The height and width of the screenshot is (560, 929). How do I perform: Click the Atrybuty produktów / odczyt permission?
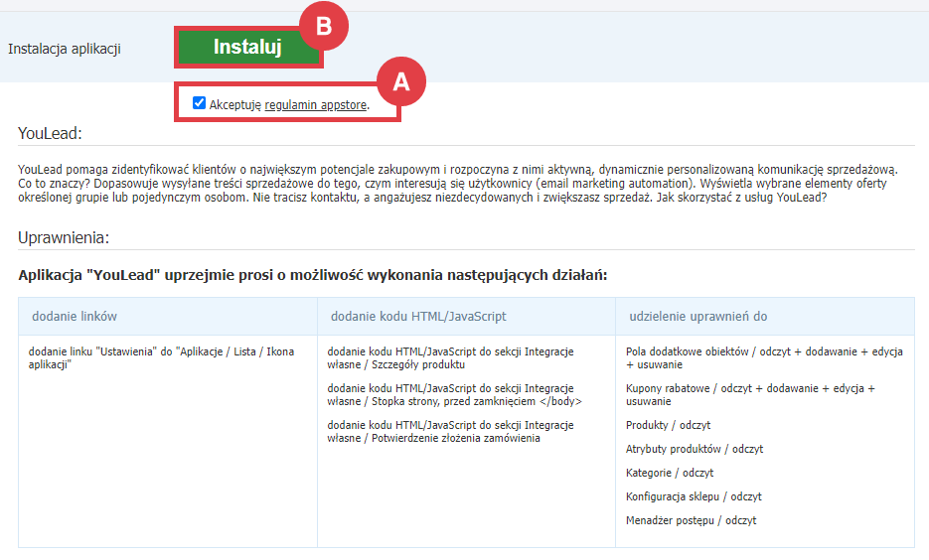point(694,449)
